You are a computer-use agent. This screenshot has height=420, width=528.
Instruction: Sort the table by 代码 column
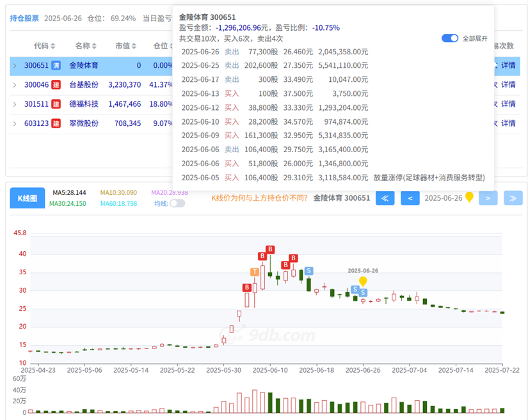tap(44, 46)
